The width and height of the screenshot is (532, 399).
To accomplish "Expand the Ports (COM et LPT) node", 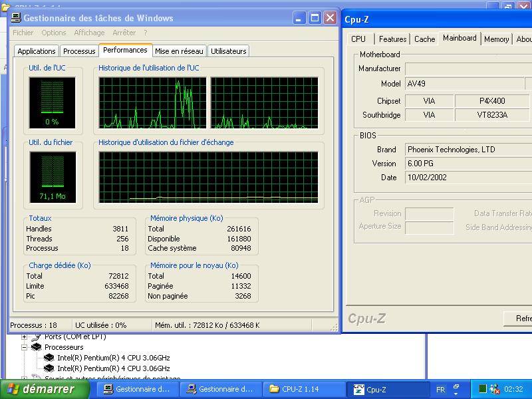I will (x=25, y=337).
